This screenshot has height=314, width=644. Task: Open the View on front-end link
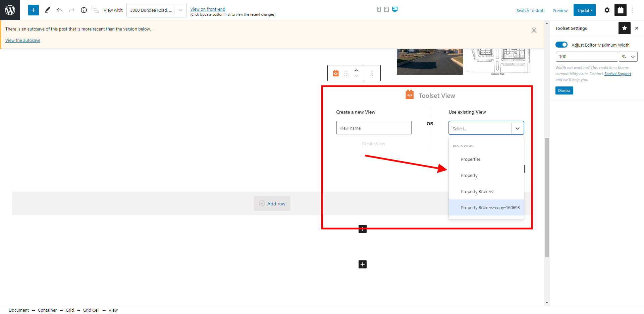(208, 9)
